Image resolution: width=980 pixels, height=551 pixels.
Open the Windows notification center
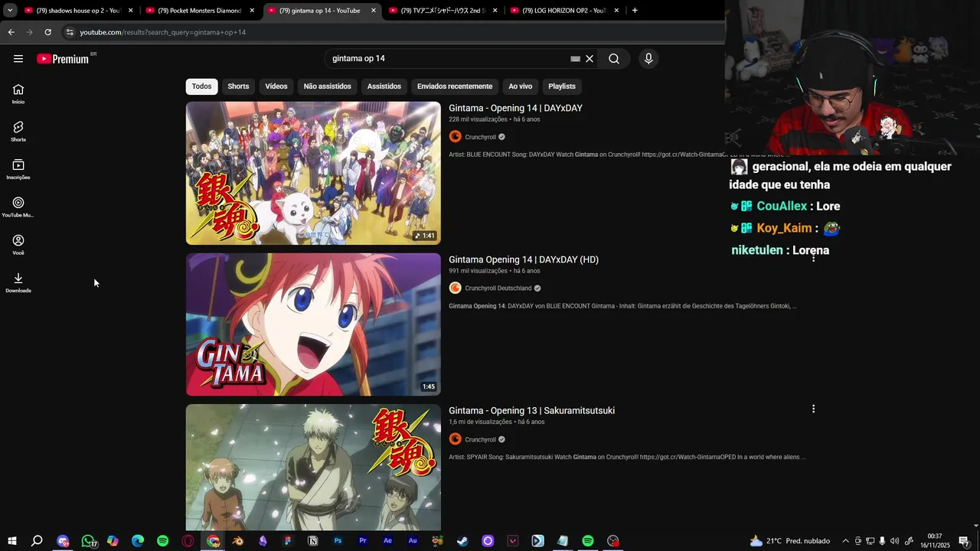pyautogui.click(x=964, y=541)
